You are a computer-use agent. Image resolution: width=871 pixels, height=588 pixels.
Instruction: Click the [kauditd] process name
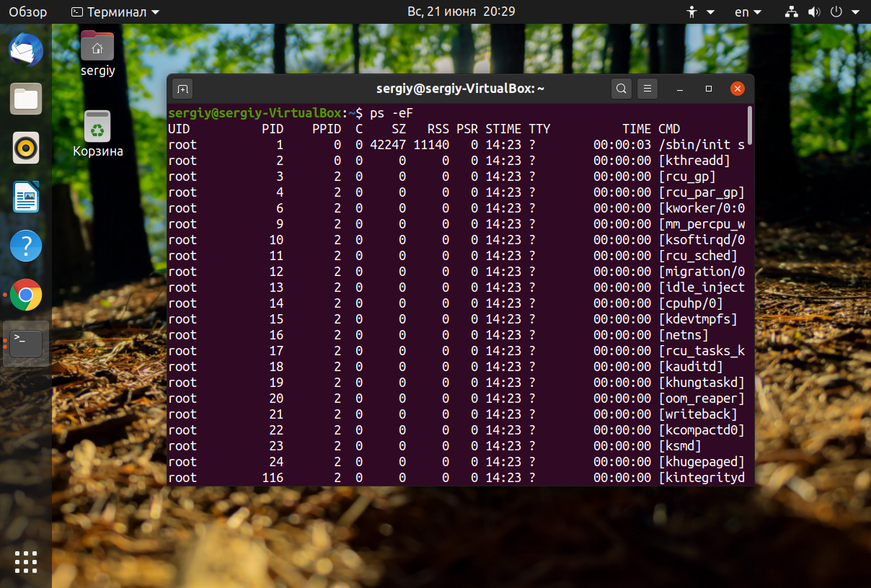point(691,367)
